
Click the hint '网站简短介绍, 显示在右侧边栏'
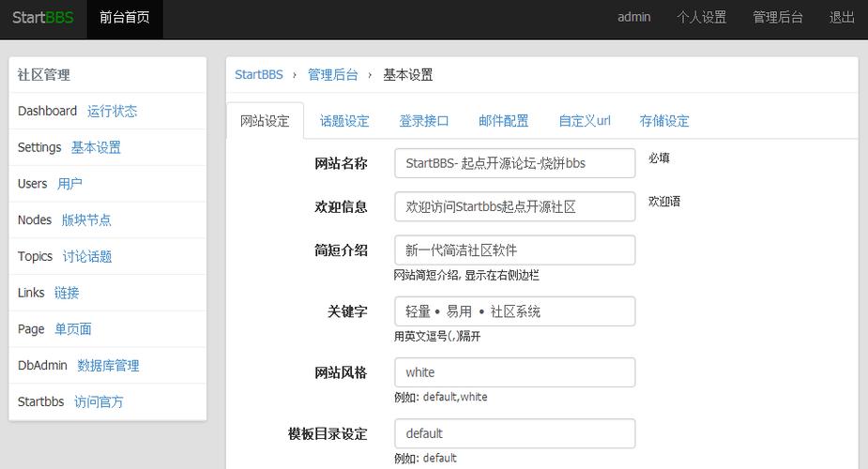tap(466, 275)
